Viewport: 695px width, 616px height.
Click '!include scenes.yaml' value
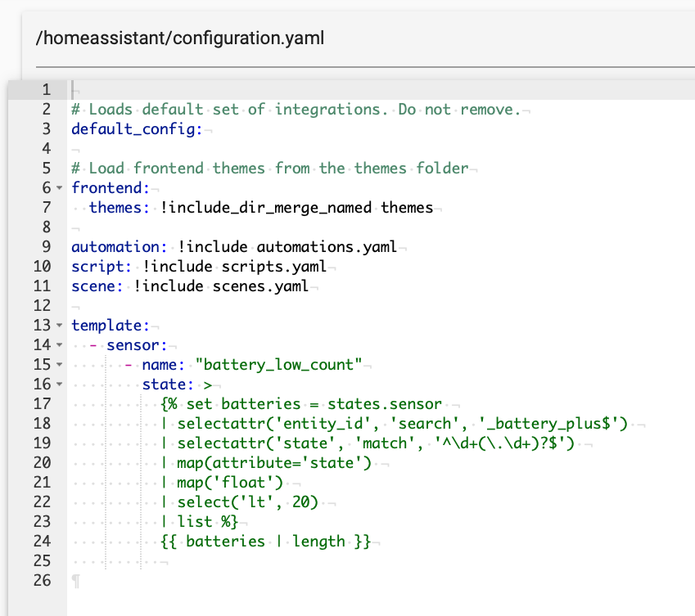coord(221,286)
